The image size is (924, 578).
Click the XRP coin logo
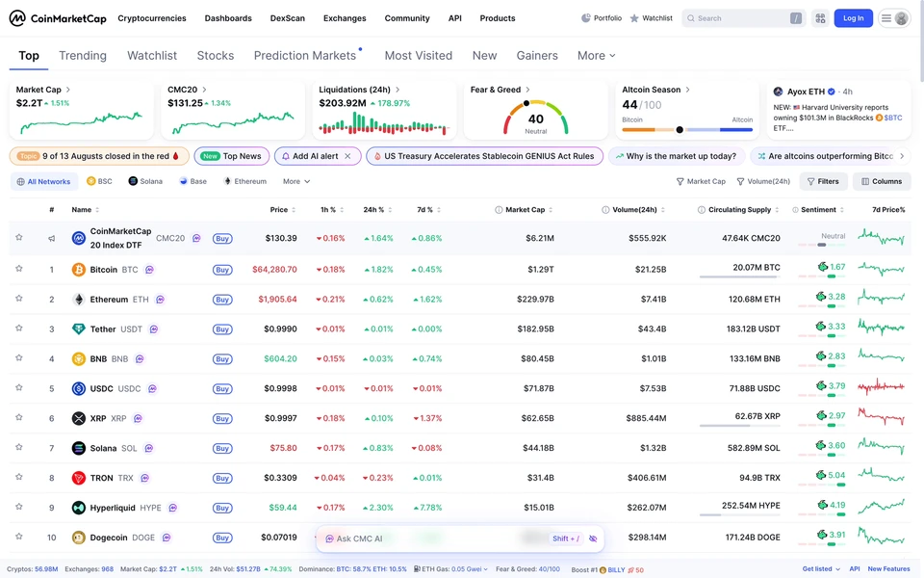[x=78, y=418]
